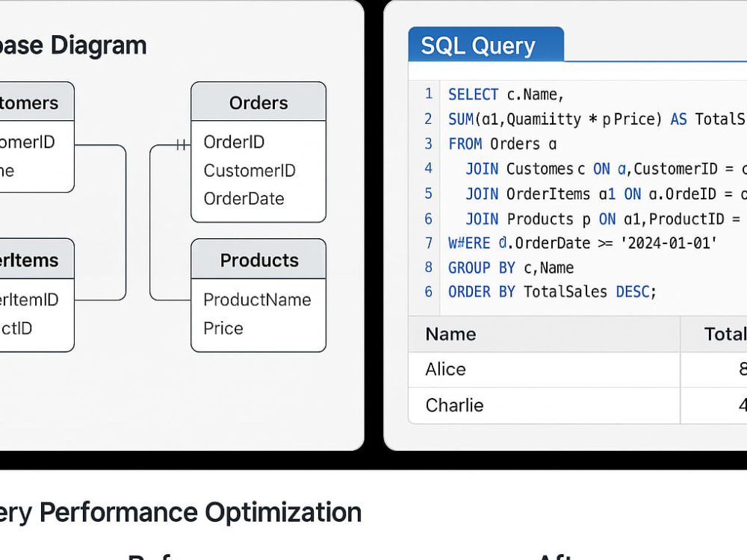Image resolution: width=747 pixels, height=560 pixels.
Task: Click the JOIN OrderItems code line
Action: [x=606, y=193]
